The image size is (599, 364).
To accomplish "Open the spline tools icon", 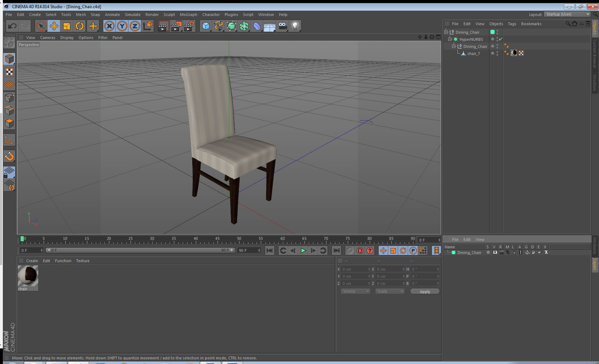I will click(219, 26).
